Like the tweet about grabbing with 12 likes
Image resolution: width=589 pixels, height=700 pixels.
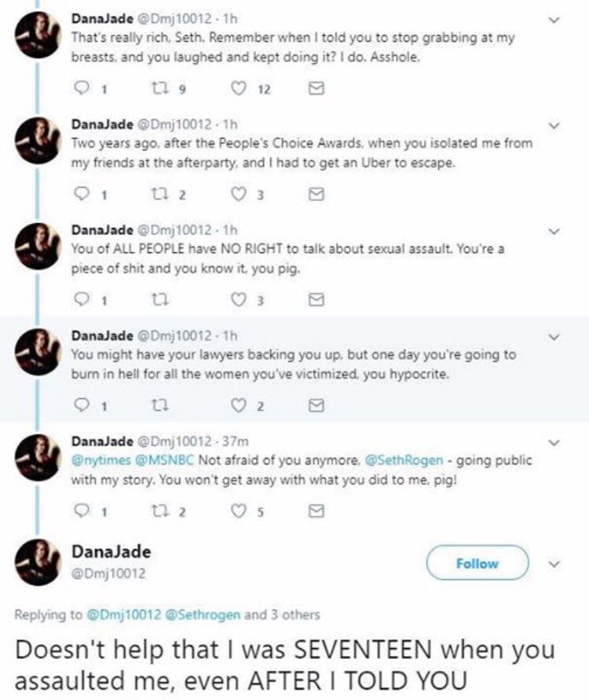239,89
